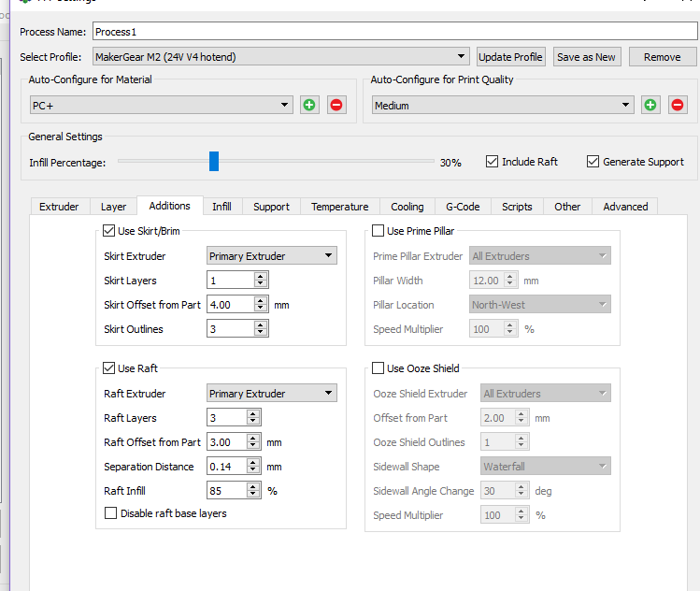Increase Skirt Layers with up arrow
700x591 pixels.
click(x=261, y=276)
